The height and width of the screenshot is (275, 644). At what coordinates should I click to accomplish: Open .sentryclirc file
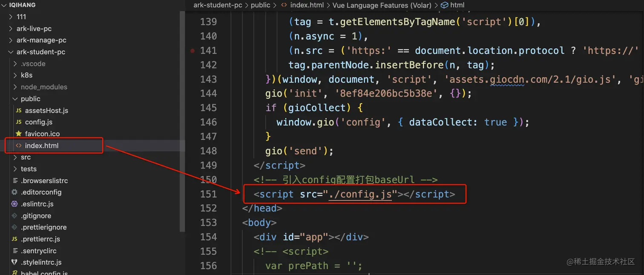pyautogui.click(x=39, y=251)
